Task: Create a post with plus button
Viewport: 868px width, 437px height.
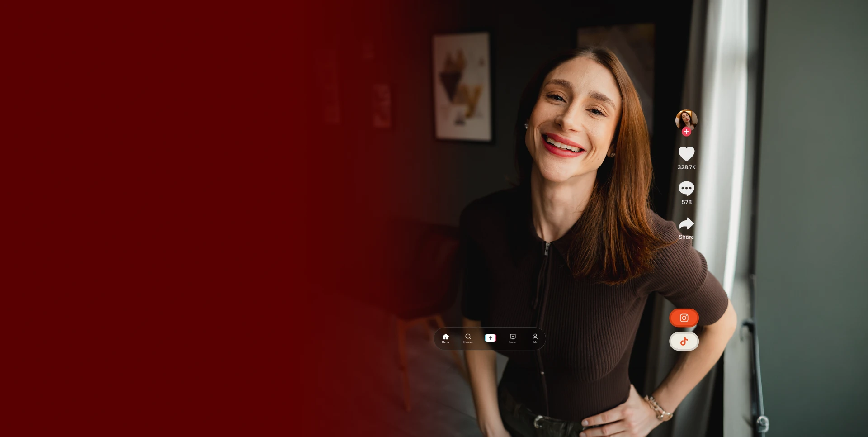Action: pyautogui.click(x=491, y=338)
